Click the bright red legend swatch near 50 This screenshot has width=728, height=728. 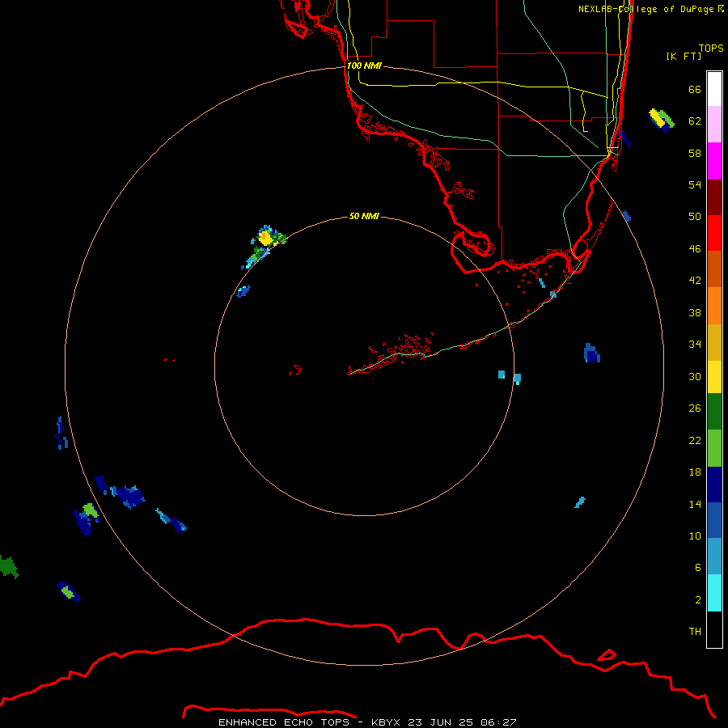[x=714, y=233]
